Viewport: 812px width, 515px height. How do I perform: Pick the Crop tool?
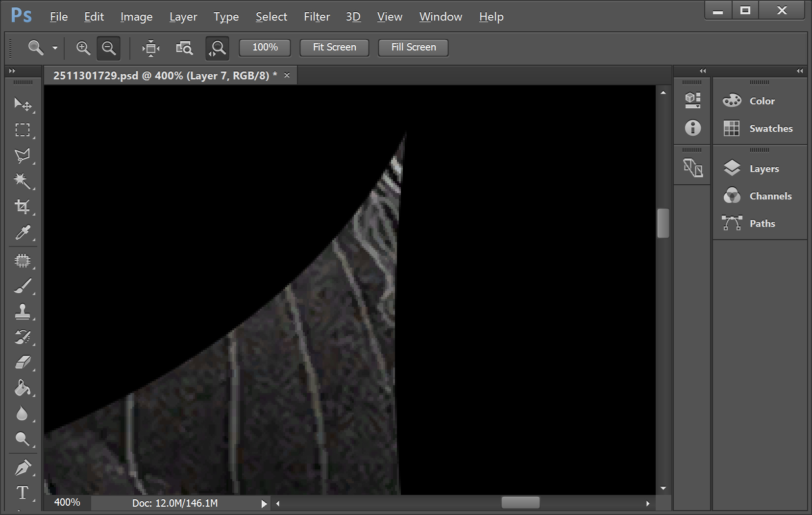coord(22,206)
